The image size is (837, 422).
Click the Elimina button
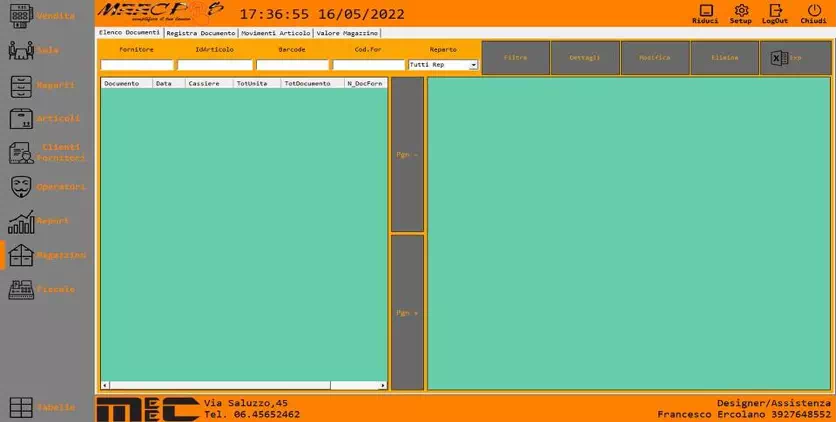pos(725,58)
